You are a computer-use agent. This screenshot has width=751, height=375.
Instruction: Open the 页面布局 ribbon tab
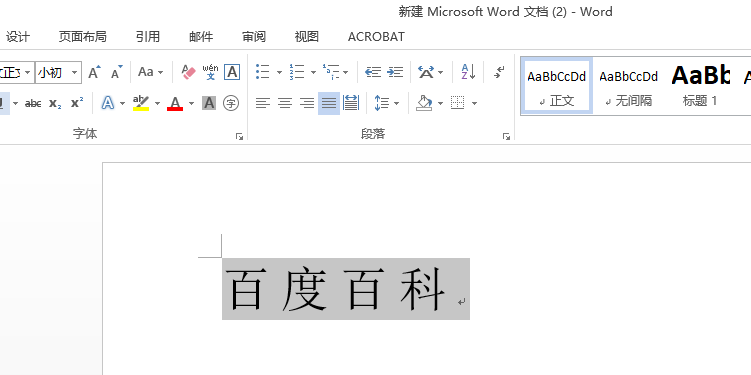[82, 36]
